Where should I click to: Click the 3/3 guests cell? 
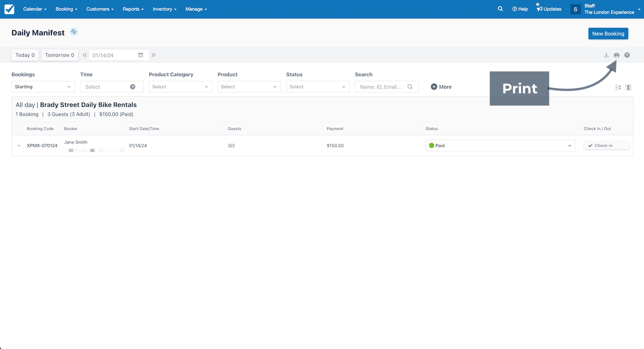[231, 146]
